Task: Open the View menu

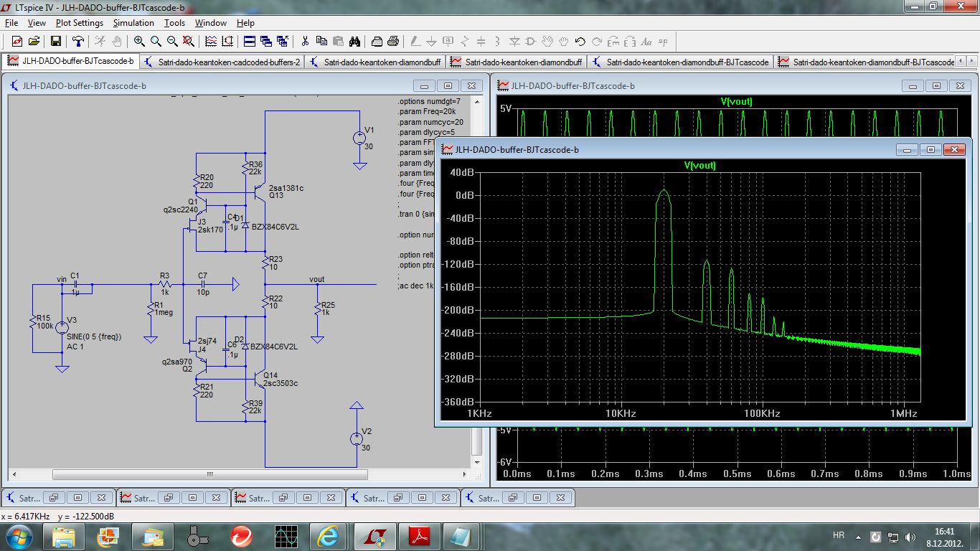Action: click(x=37, y=23)
